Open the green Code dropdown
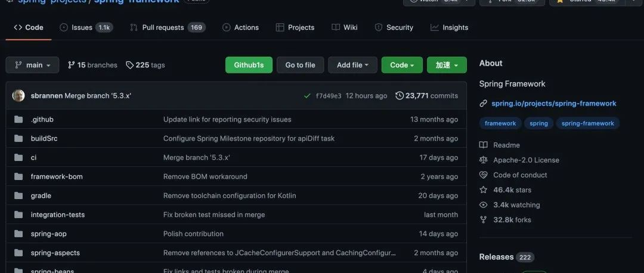The image size is (644, 273). (x=402, y=65)
